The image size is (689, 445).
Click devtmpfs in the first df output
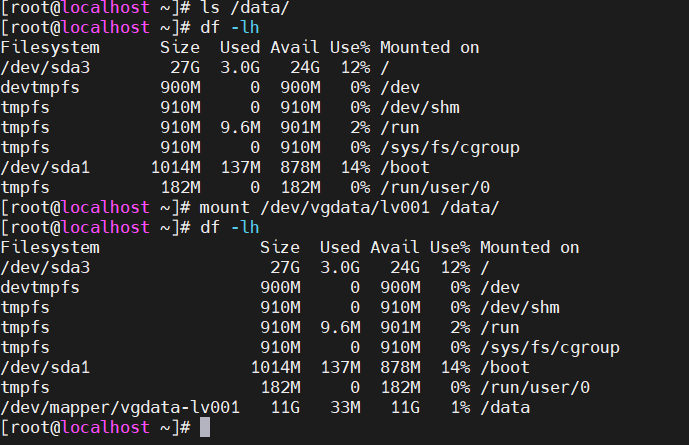coord(40,87)
